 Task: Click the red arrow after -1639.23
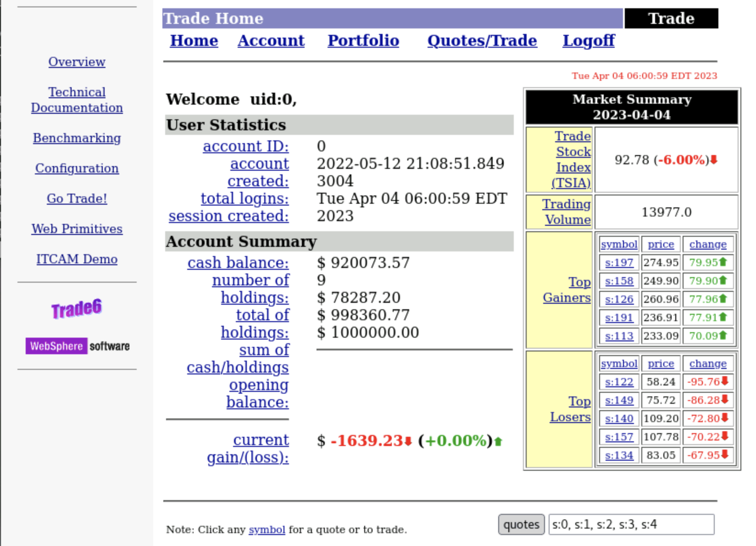click(x=408, y=441)
